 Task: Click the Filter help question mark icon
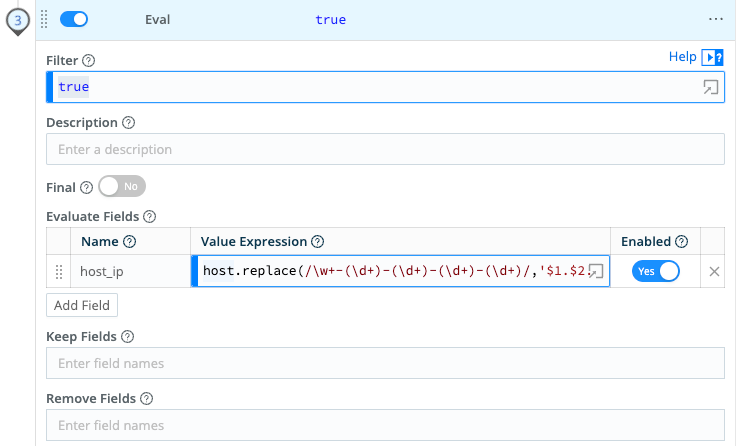pyautogui.click(x=89, y=61)
